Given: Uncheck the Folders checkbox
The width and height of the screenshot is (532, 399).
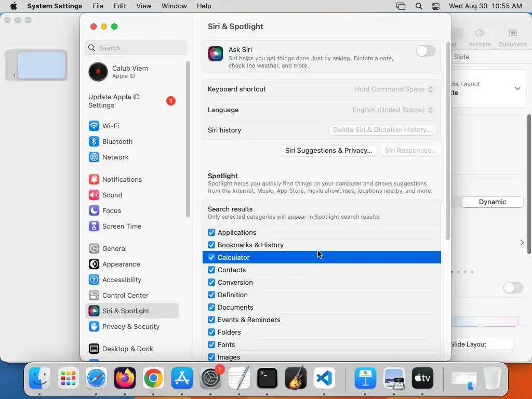Looking at the screenshot, I should tap(211, 332).
